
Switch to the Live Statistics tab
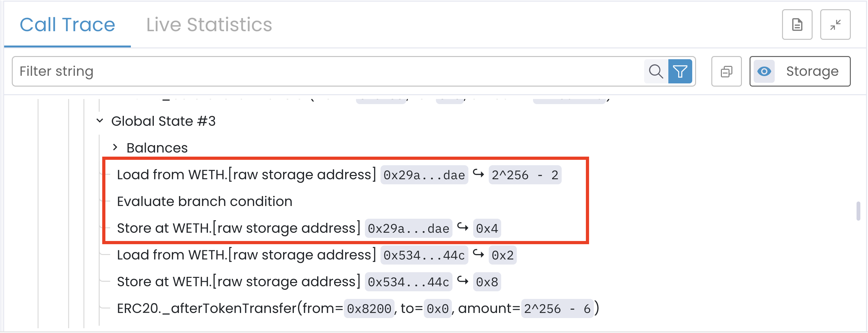[209, 25]
